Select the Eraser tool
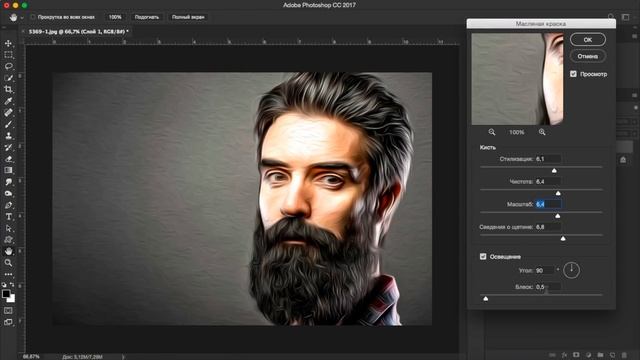This screenshot has height=360, width=640. coord(8,159)
